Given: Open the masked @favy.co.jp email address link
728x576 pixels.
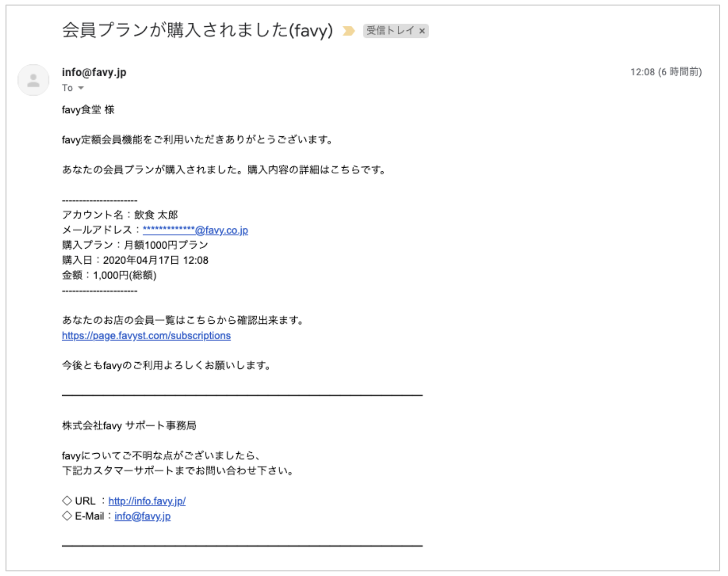Looking at the screenshot, I should [196, 230].
